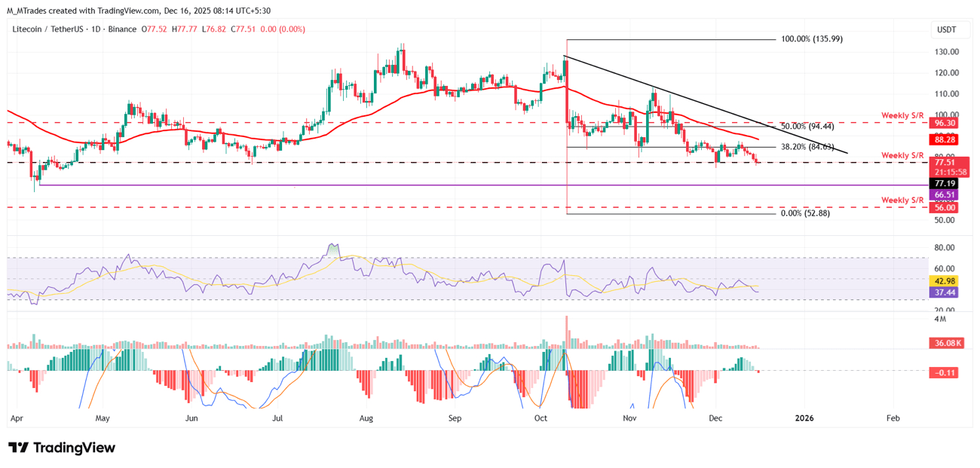Click the red 56.00 Weekly S/R tag
Viewport: 980px width, 468px height.
coord(945,207)
